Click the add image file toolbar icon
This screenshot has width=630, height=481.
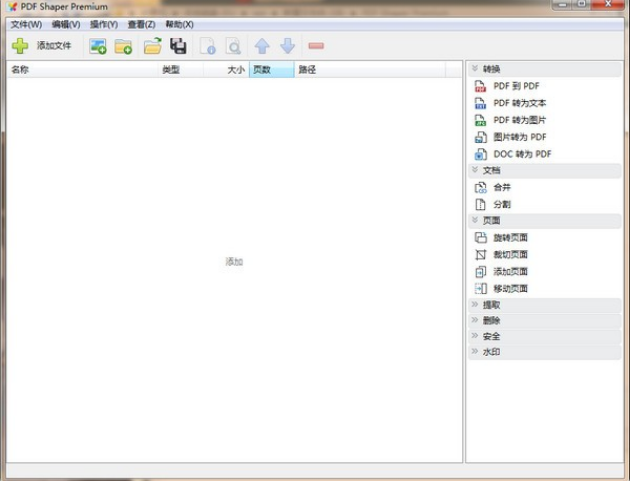[98, 46]
